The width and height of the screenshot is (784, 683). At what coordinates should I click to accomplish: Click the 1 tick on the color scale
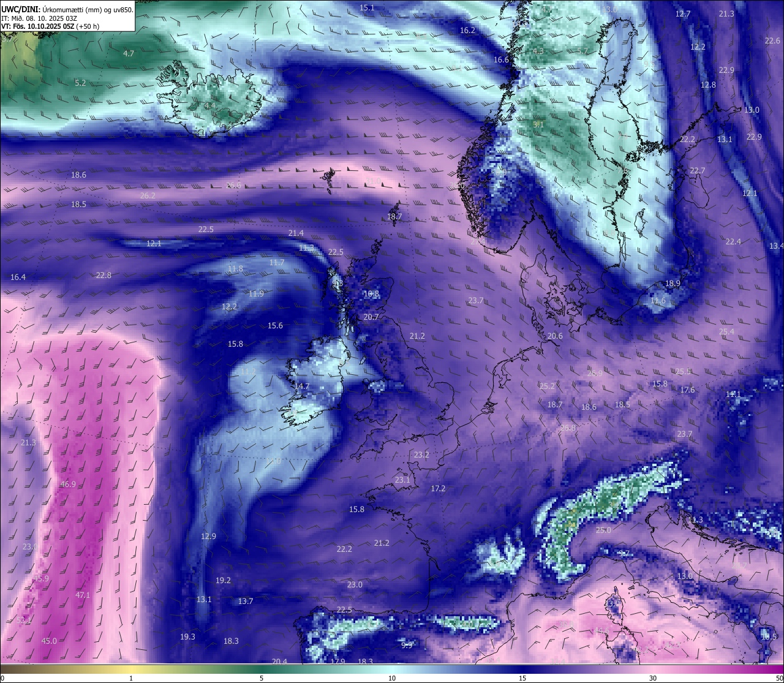pos(131,678)
